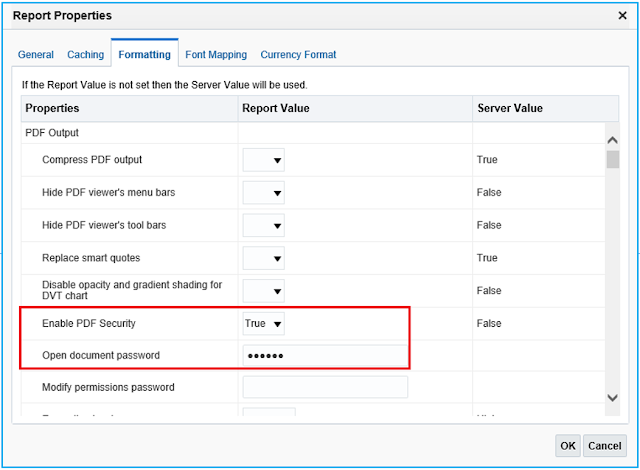Open Replace smart quotes dropdown
The image size is (640, 470).
pyautogui.click(x=264, y=258)
